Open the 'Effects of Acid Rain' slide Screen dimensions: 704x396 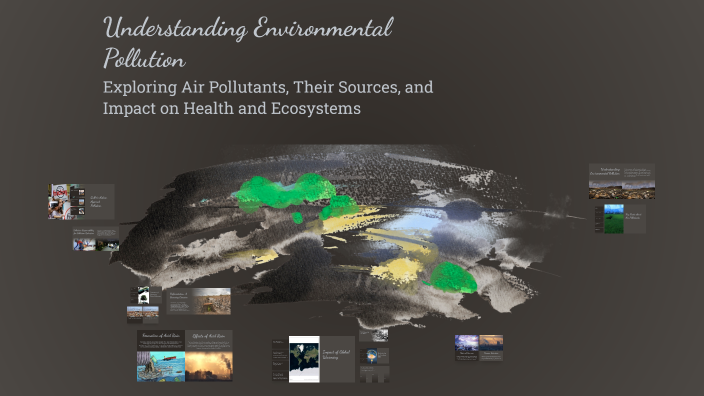(x=209, y=356)
